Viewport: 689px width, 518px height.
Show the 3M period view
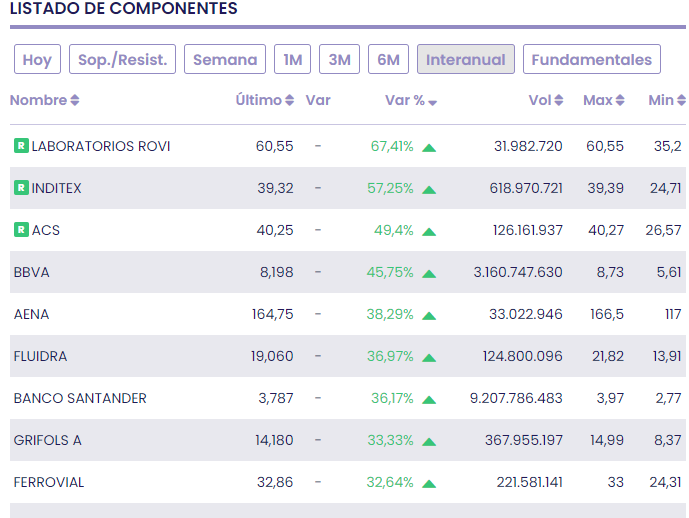click(340, 59)
